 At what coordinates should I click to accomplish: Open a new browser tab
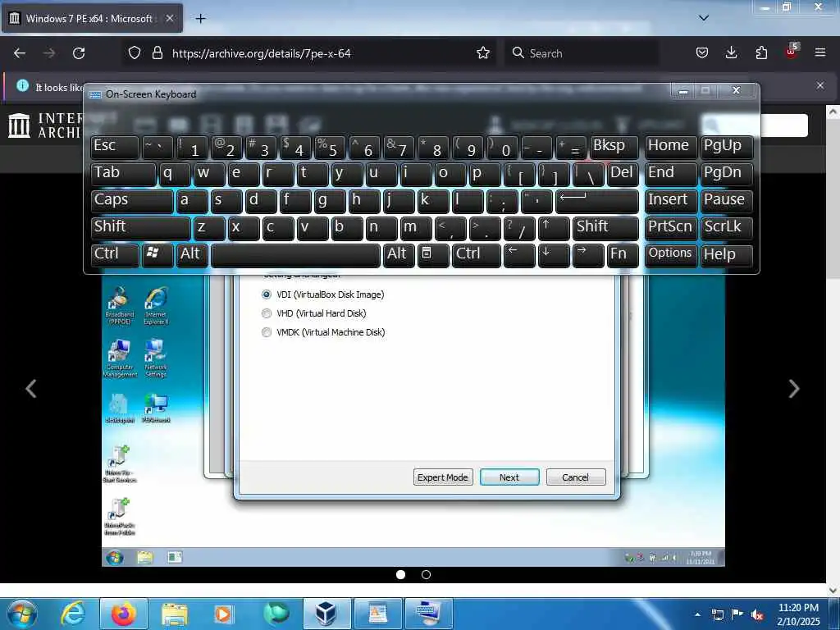[200, 19]
